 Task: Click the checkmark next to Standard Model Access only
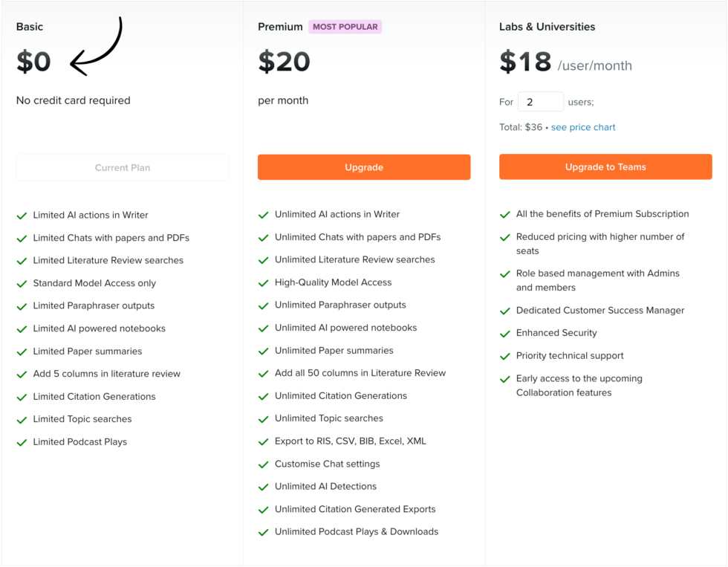pos(22,283)
